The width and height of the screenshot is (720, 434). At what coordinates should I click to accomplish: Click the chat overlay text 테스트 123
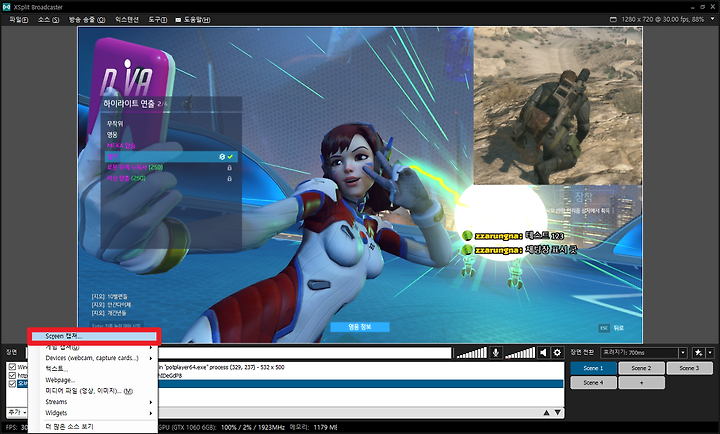(545, 236)
